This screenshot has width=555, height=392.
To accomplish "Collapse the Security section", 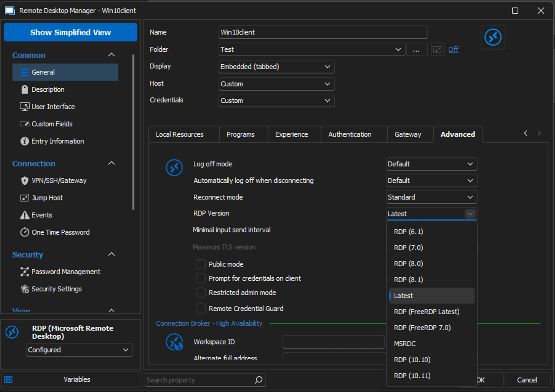I will point(111,254).
